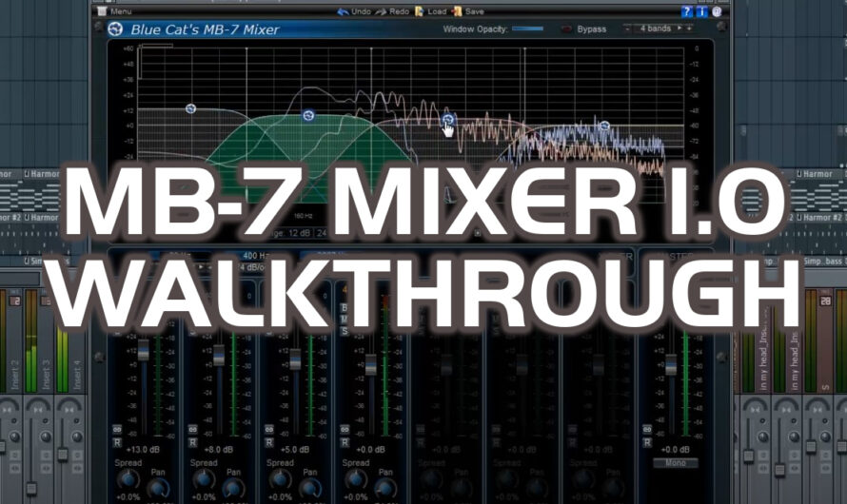847x504 pixels.
Task: Click the Spread knob of the +5.0 dB band
Action: (x=280, y=479)
